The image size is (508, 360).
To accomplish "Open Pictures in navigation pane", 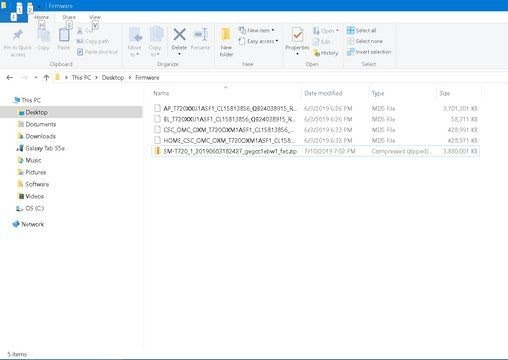I will pyautogui.click(x=32, y=172).
